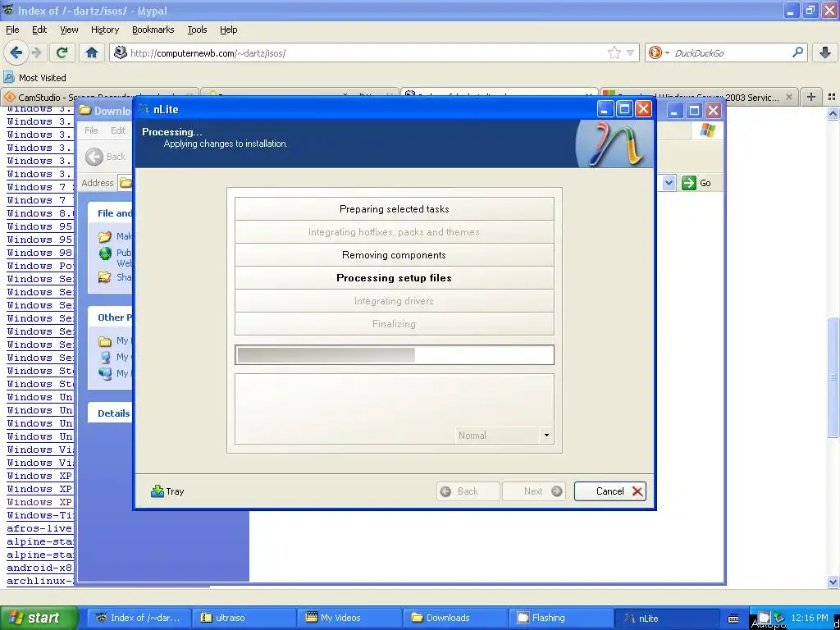Open the Bookmarks menu in Mypal
The height and width of the screenshot is (630, 840).
153,30
